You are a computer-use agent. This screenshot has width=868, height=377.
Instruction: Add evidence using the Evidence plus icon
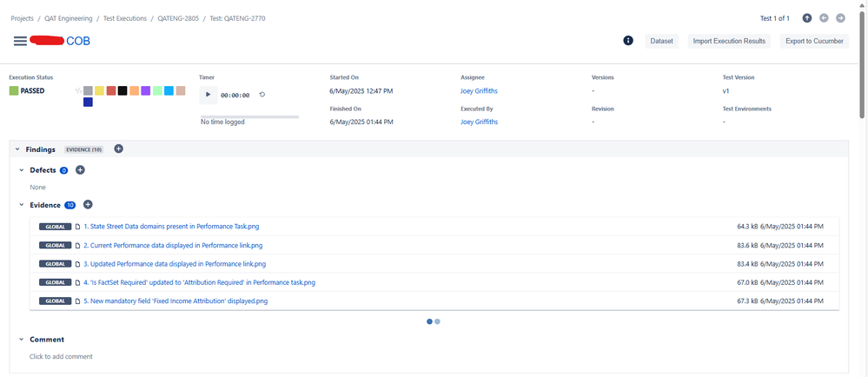click(88, 205)
